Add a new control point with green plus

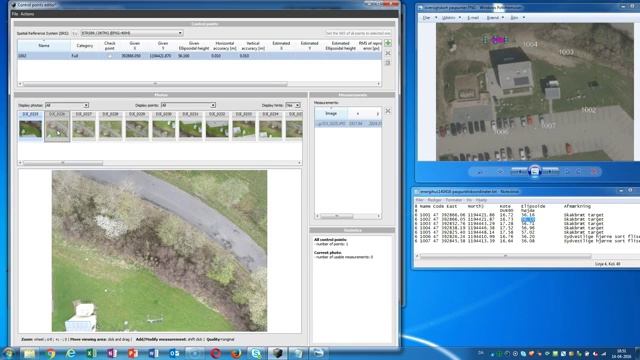[x=388, y=43]
